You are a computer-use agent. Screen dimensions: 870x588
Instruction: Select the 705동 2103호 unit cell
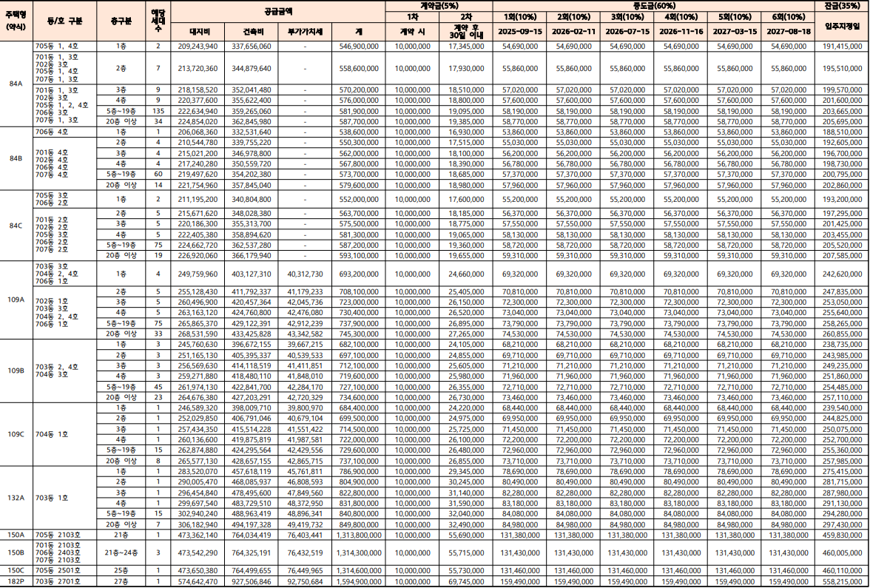click(x=65, y=535)
